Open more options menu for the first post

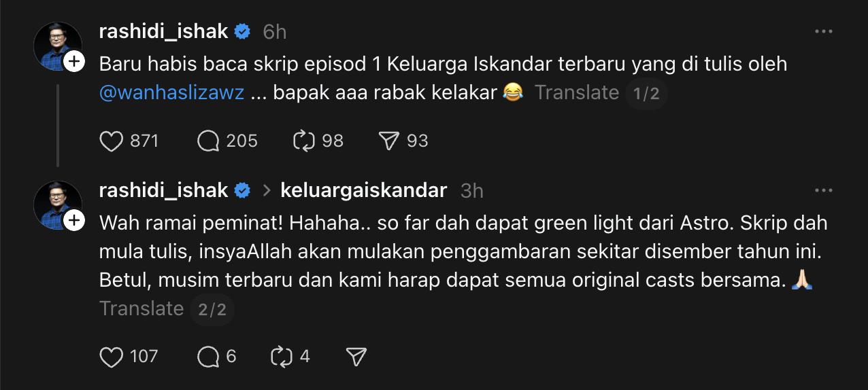(x=824, y=32)
